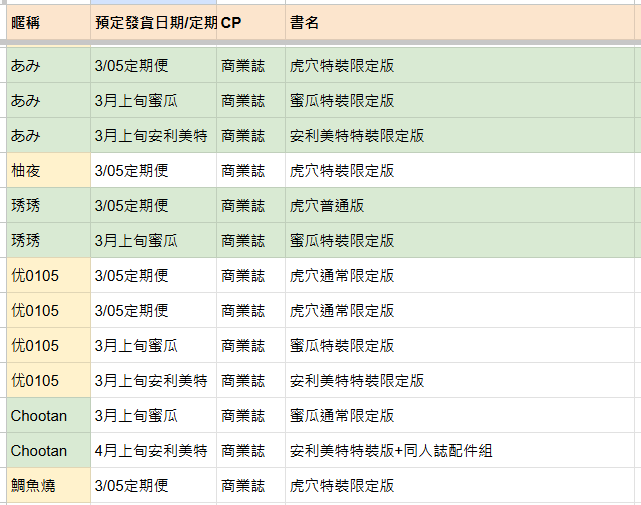This screenshot has height=505, width=641.
Task: Select 蜜瓜特裝限定版 in あみ's row
Action: click(x=460, y=101)
